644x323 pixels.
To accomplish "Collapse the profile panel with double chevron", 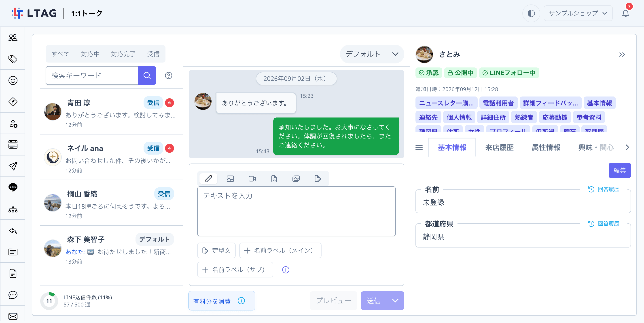I will (x=622, y=55).
